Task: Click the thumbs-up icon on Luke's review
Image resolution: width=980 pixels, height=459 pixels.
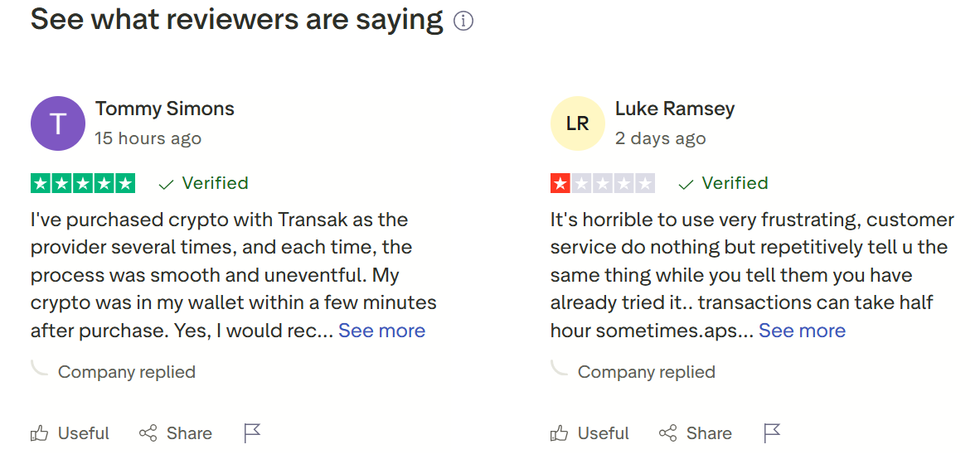Action: click(560, 433)
